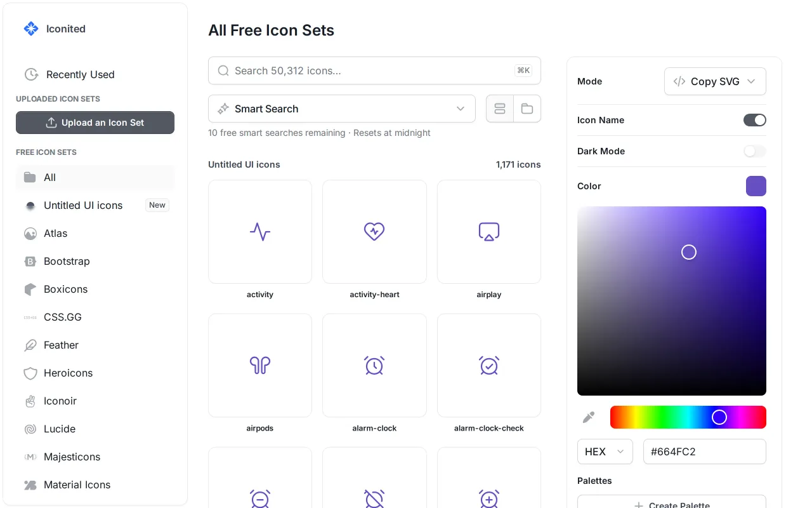This screenshot has height=508, width=812.
Task: Open the Boxicons icon set
Action: pyautogui.click(x=95, y=289)
